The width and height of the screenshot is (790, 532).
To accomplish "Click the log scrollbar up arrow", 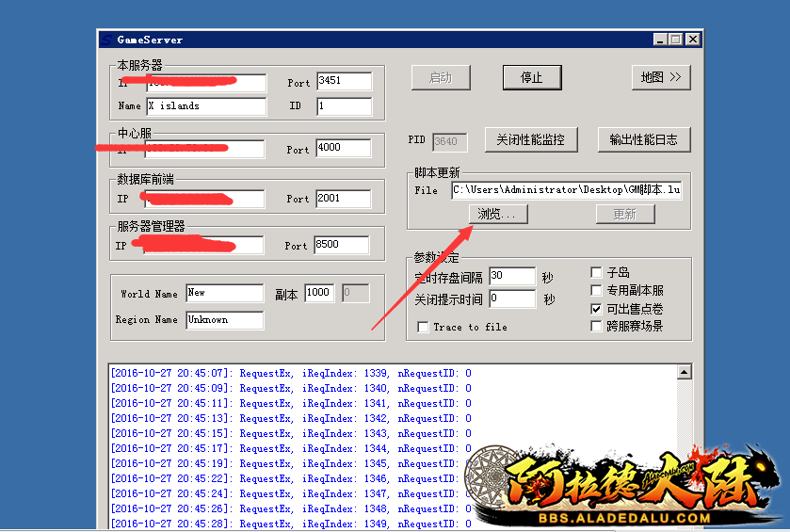I will pyautogui.click(x=684, y=373).
